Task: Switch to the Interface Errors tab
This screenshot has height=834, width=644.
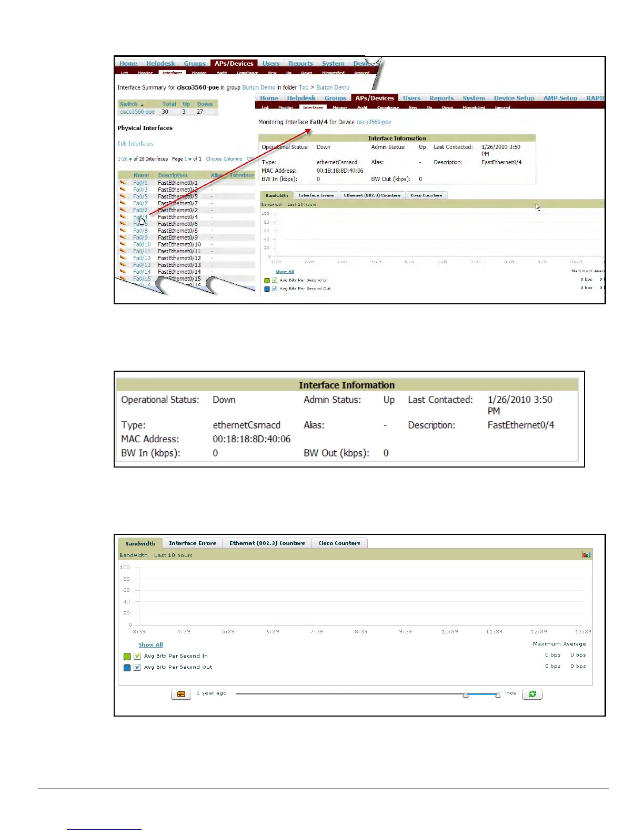Action: coord(193,543)
